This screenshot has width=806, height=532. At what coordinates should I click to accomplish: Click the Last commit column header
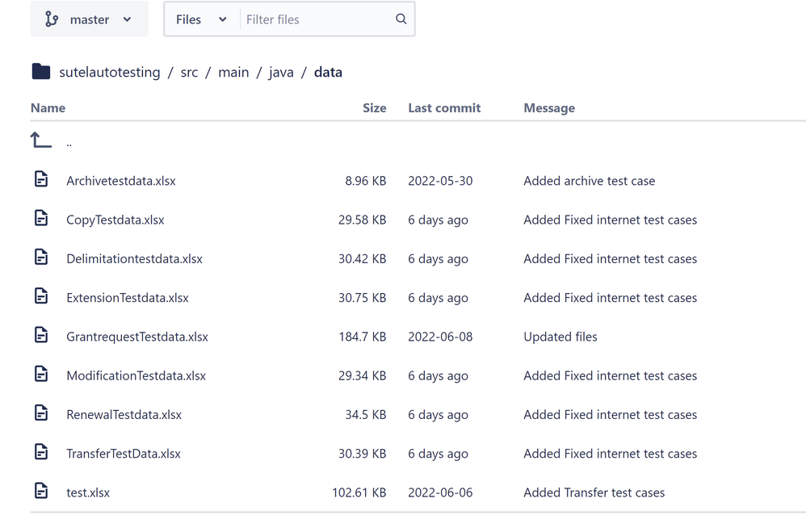(x=444, y=108)
